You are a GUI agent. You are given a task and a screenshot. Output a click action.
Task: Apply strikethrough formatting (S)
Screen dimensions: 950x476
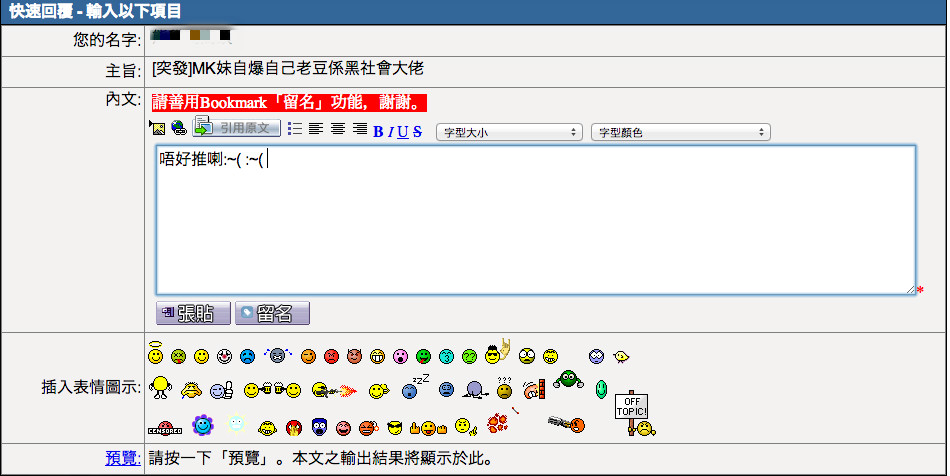[417, 131]
